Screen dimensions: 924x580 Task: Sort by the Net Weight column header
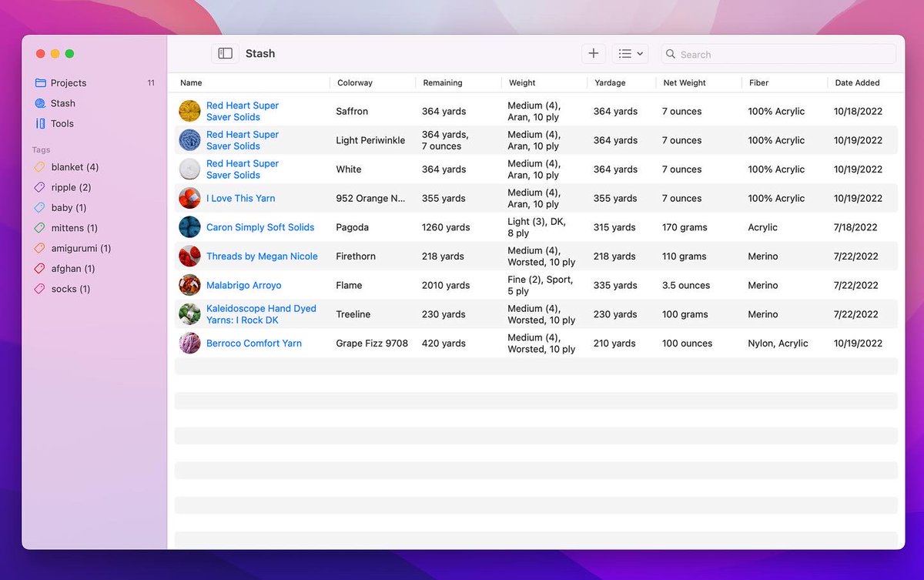point(685,82)
